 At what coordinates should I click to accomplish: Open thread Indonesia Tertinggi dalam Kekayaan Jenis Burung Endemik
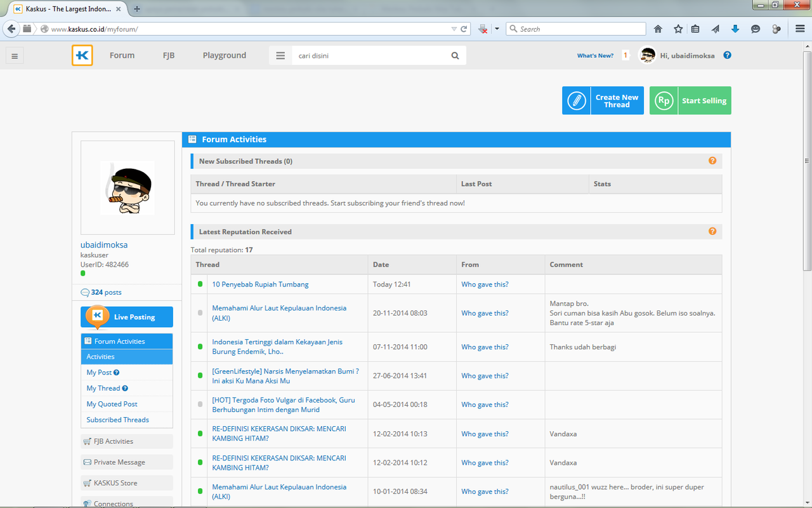pos(277,347)
